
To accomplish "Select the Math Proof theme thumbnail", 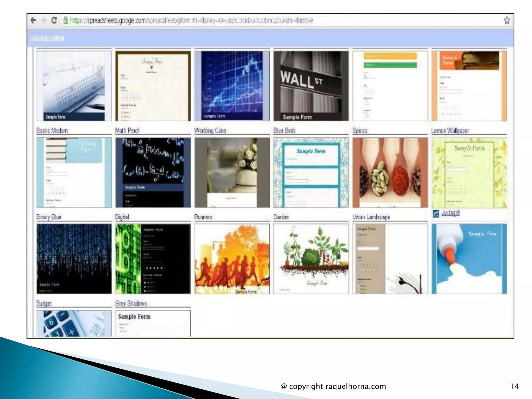I will (153, 172).
